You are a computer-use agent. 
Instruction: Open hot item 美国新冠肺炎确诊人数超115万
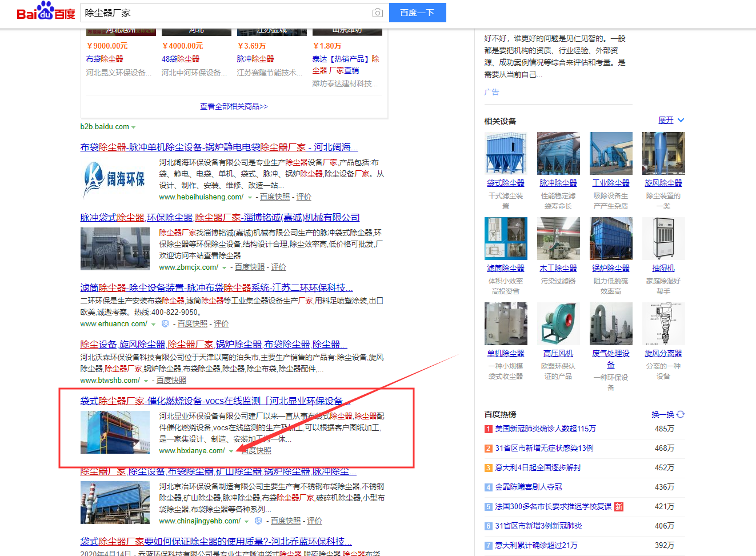tap(545, 429)
